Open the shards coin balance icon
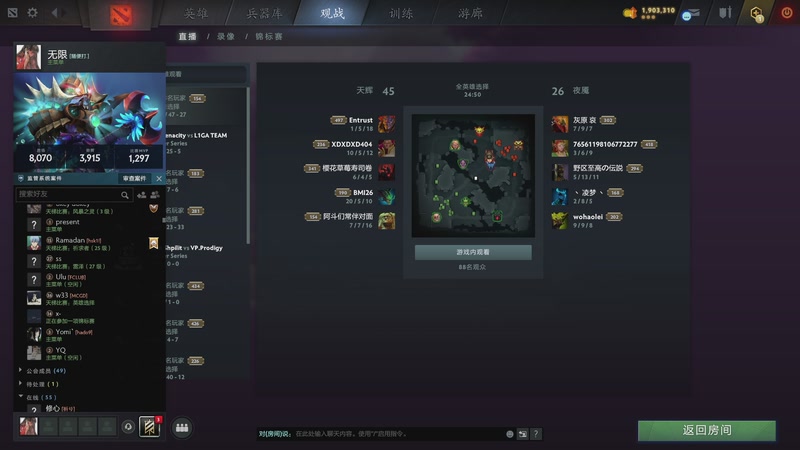Image resolution: width=800 pixels, height=450 pixels. [x=630, y=13]
